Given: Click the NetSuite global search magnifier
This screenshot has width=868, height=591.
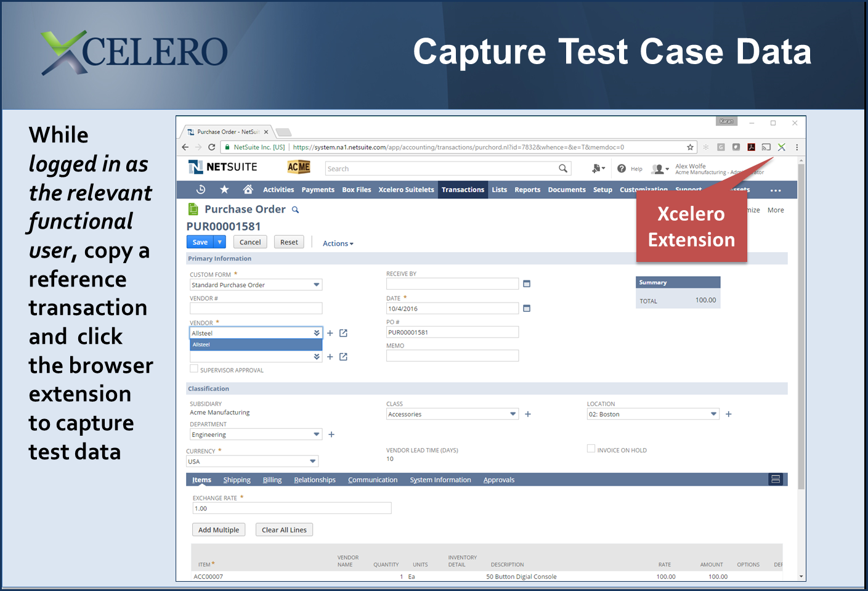Looking at the screenshot, I should tap(562, 168).
